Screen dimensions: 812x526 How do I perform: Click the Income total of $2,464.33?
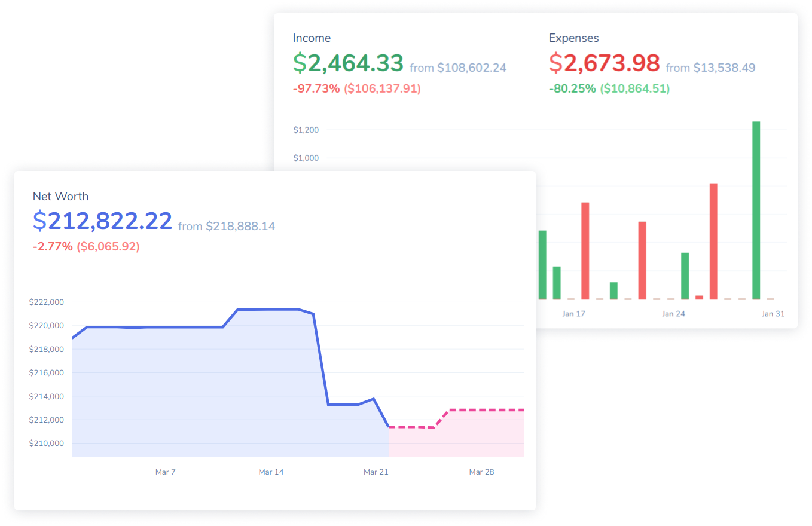pyautogui.click(x=348, y=63)
